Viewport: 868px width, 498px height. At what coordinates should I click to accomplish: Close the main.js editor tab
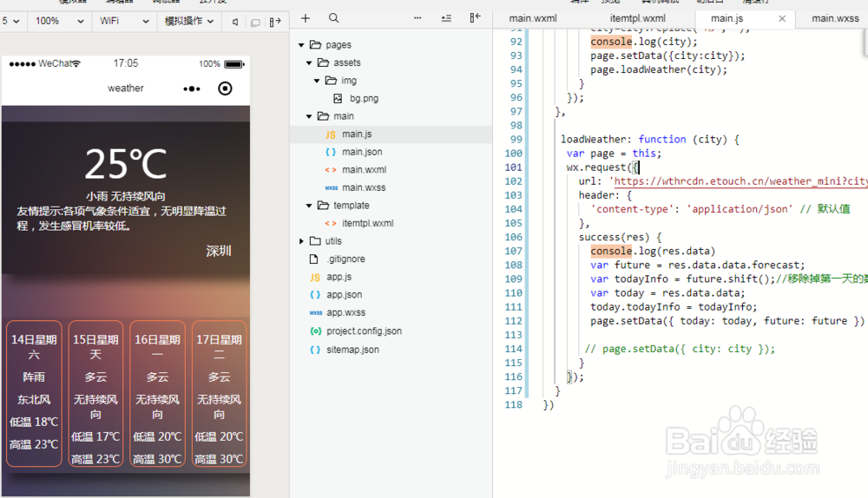pos(782,18)
